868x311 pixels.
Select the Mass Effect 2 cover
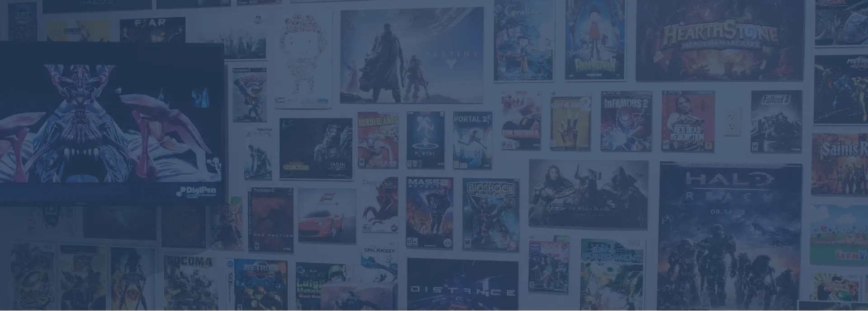[x=429, y=213]
